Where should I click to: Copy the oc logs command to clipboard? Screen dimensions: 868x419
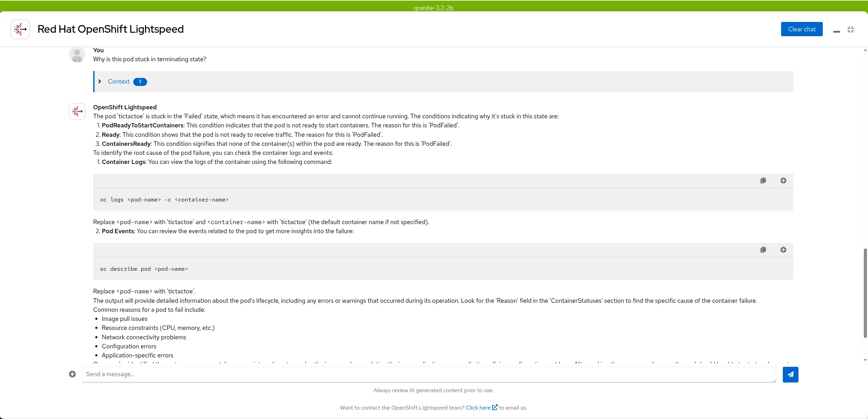pyautogui.click(x=763, y=181)
